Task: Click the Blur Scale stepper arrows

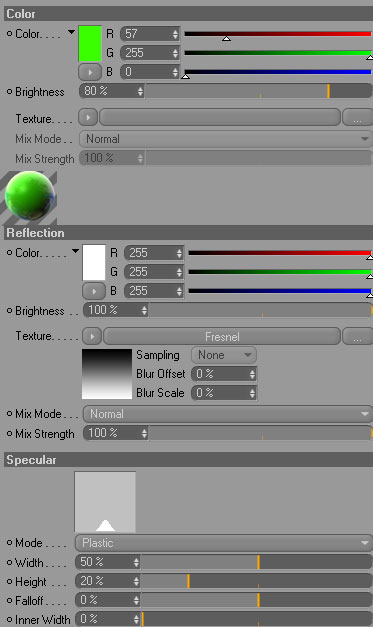Action: (x=252, y=393)
